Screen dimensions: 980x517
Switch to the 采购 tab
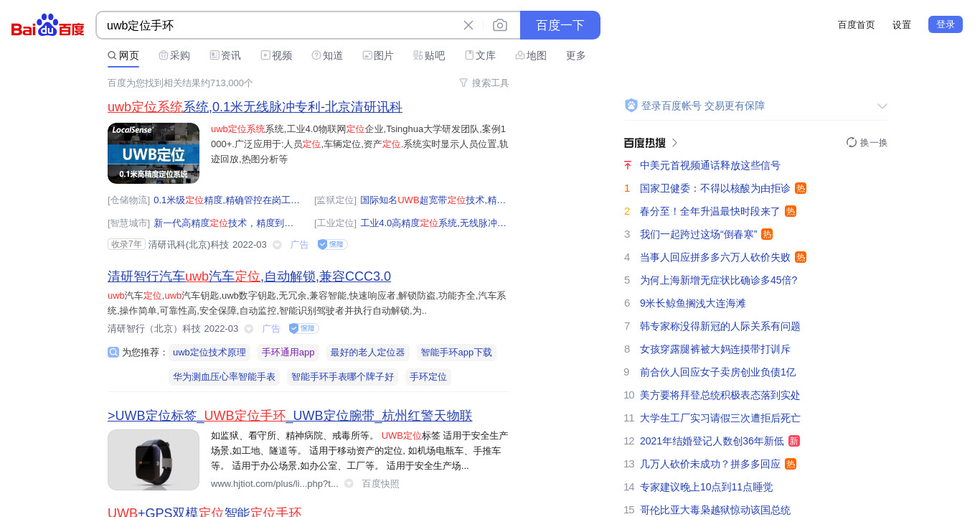(x=174, y=55)
